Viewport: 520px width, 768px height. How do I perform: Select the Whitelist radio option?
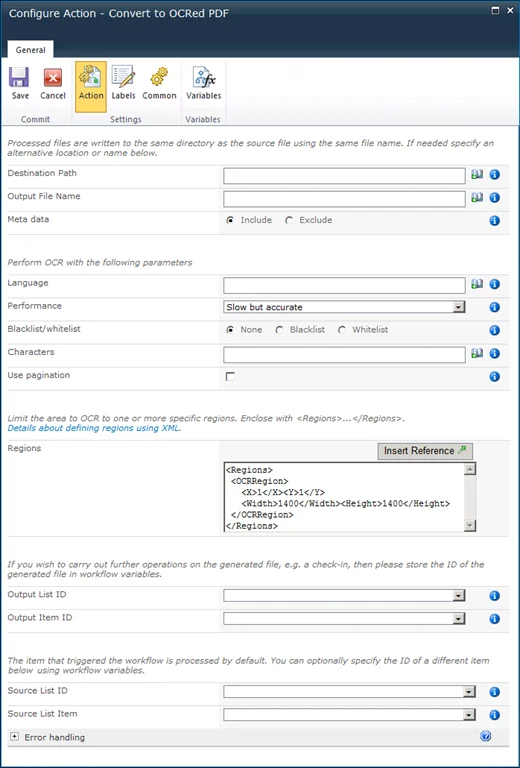click(x=342, y=330)
